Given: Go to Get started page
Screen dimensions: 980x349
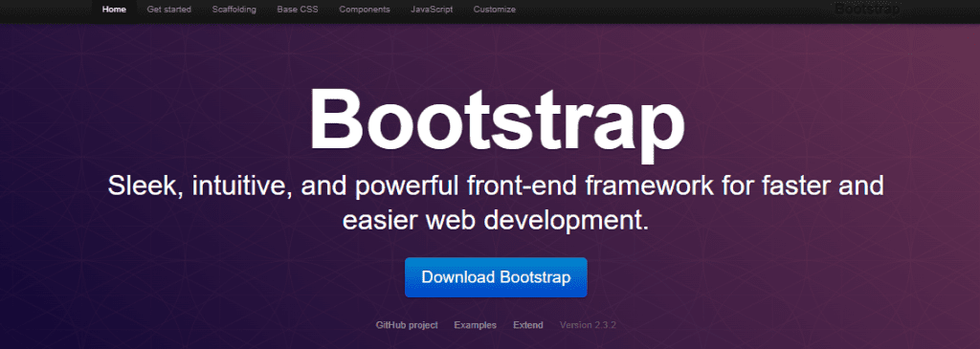Looking at the screenshot, I should [168, 10].
